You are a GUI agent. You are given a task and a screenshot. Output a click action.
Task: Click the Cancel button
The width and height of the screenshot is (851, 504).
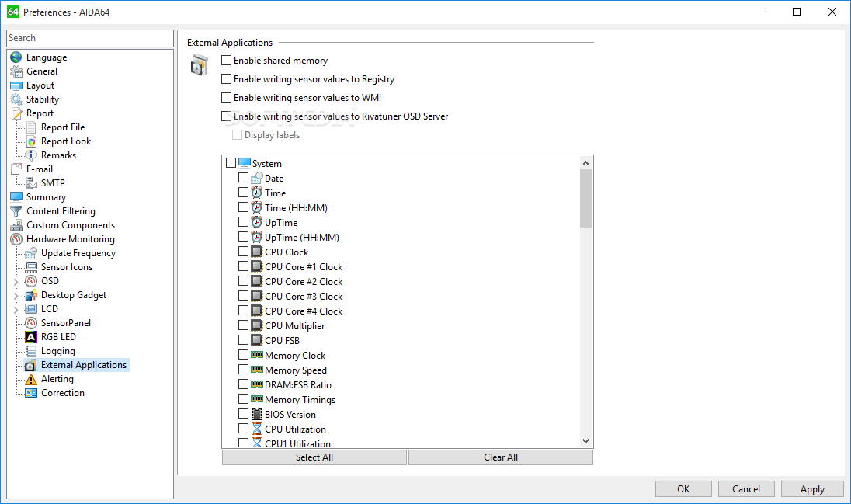click(x=746, y=488)
